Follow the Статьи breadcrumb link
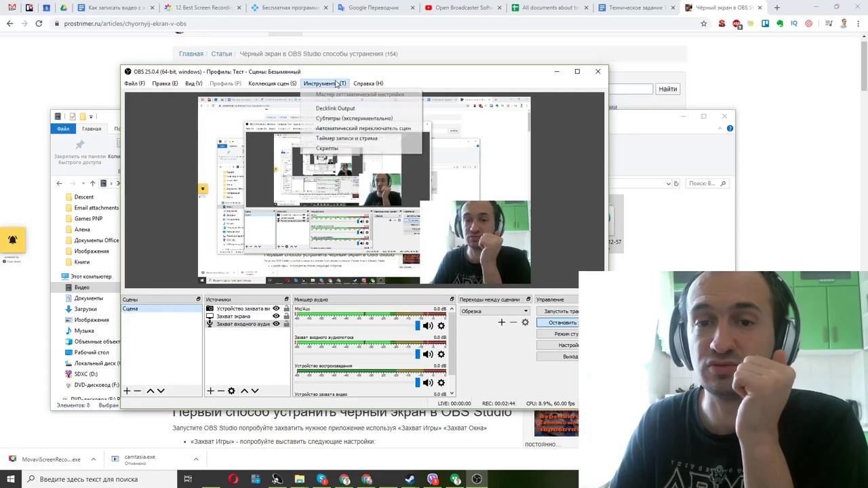The image size is (868, 488). tap(221, 54)
